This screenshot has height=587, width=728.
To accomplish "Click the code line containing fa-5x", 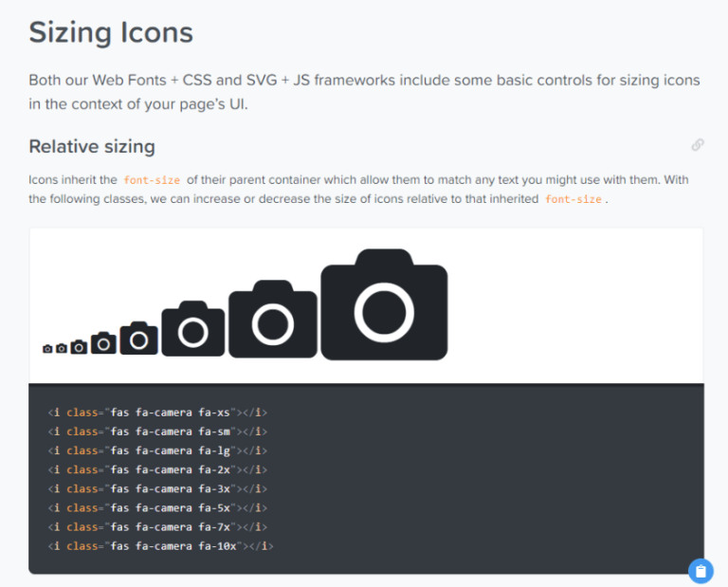I will [157, 507].
